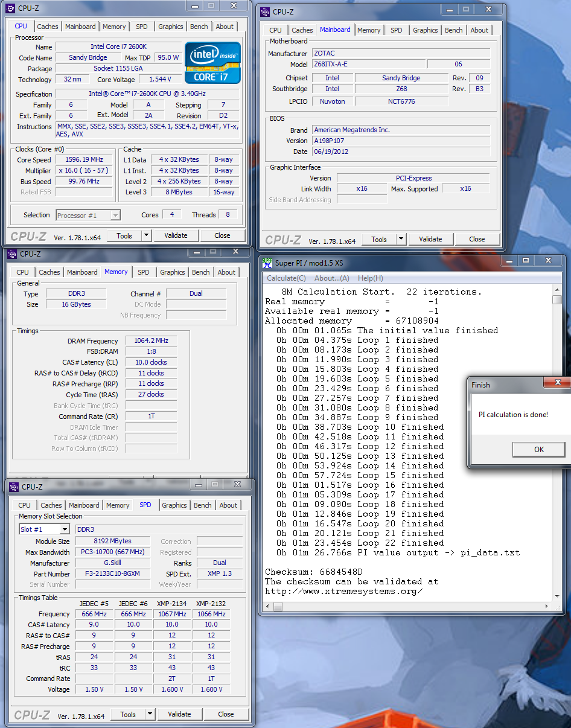Click the CPU-Z title icon in the SPD window

pos(13,487)
